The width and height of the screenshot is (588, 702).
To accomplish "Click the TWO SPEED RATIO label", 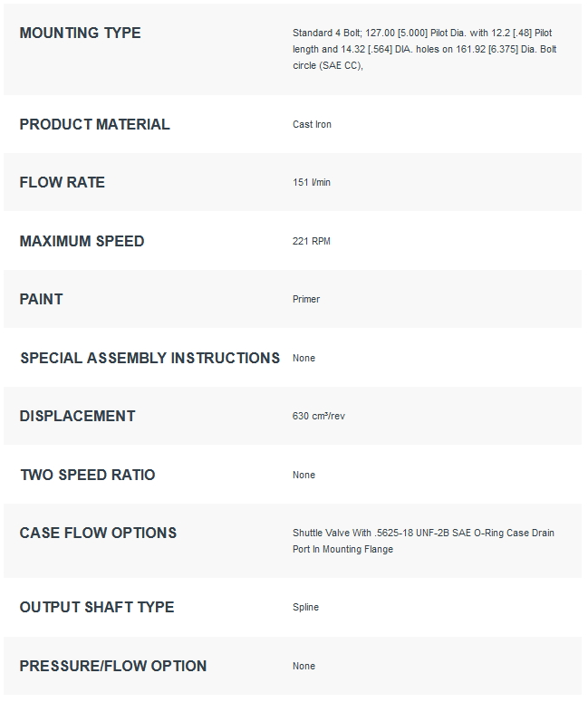I will [x=88, y=475].
